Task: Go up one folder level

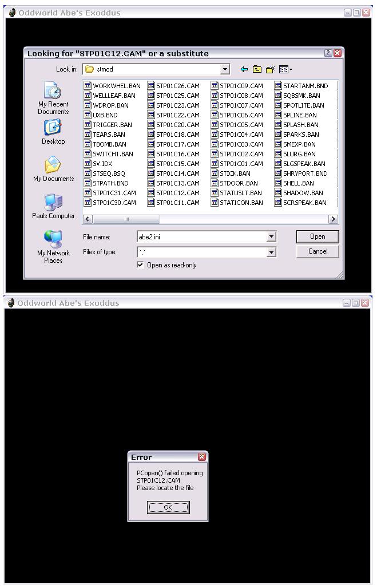Action: [257, 69]
